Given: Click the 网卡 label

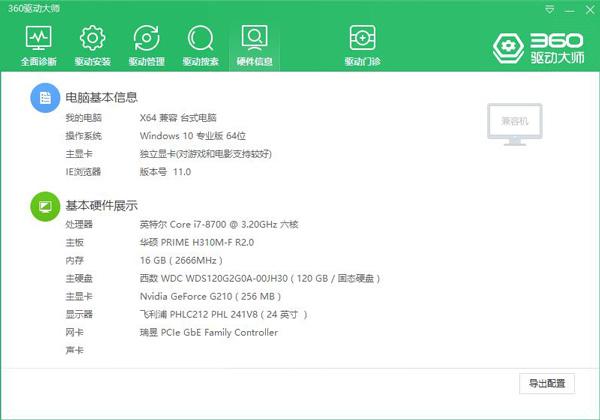Looking at the screenshot, I should coord(75,332).
